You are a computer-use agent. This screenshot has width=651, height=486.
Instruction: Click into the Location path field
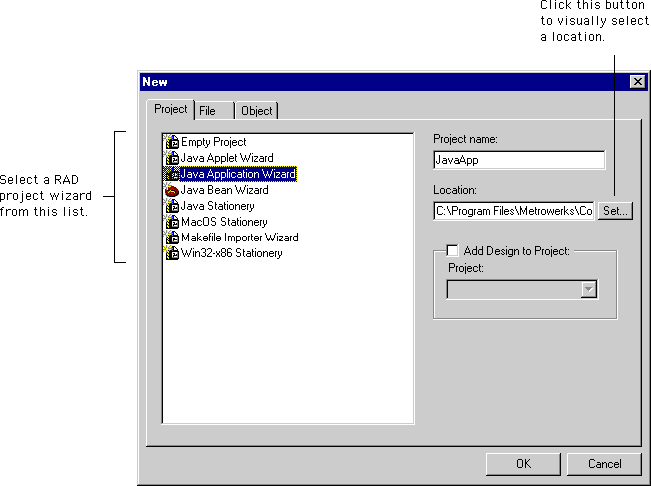click(x=514, y=211)
